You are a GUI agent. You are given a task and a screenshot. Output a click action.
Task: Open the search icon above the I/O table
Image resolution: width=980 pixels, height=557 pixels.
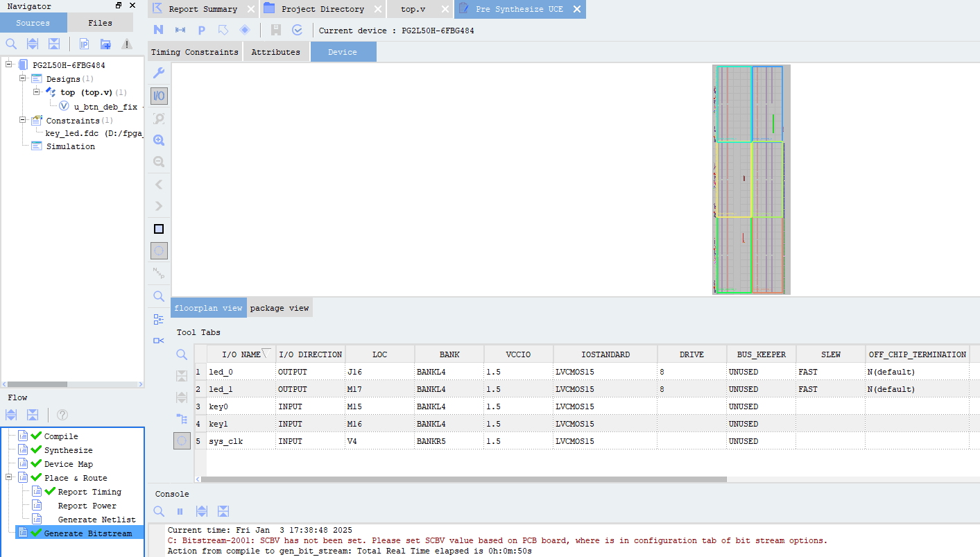tap(181, 354)
